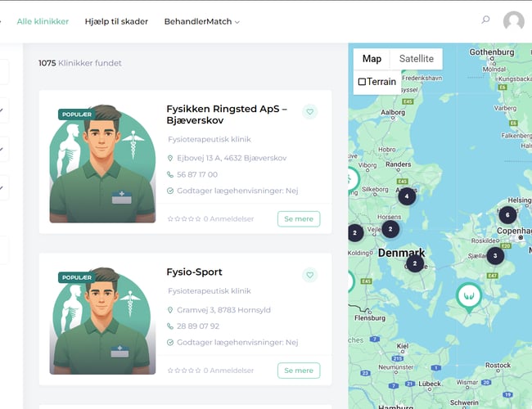Switch map to Satellite view

coord(417,59)
